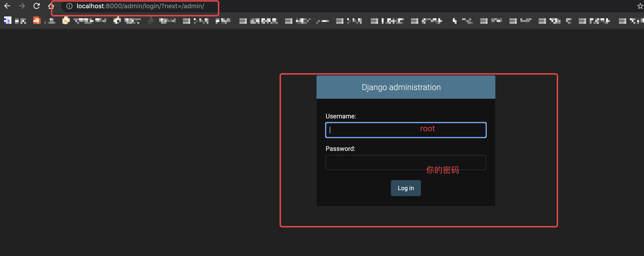The width and height of the screenshot is (644, 256).
Task: Bookmark this page with the star icon
Action: tap(640, 6)
